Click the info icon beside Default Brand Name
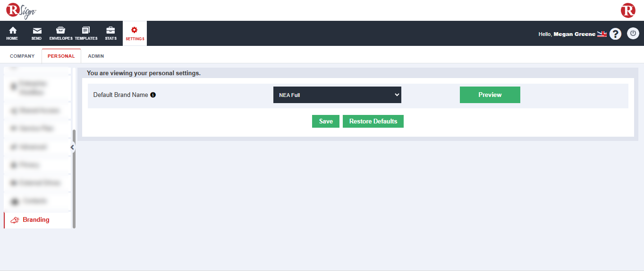Viewport: 644px width, 271px height. [153, 95]
